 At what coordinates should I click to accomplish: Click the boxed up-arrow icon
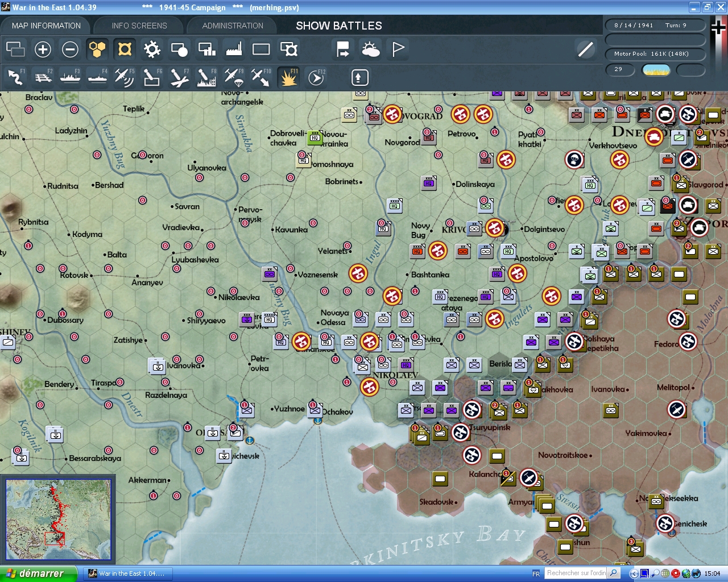pos(359,77)
